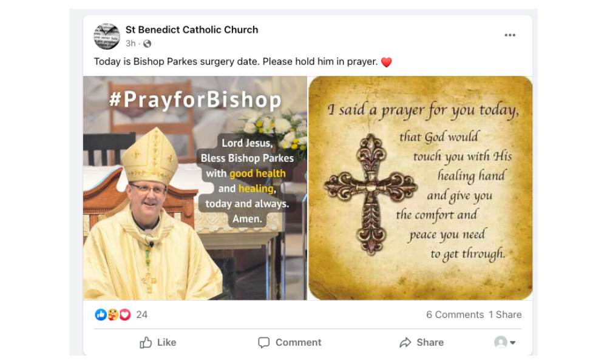Open the share audience dropdown arrow
Screen dimensions: 607x364
tap(512, 343)
